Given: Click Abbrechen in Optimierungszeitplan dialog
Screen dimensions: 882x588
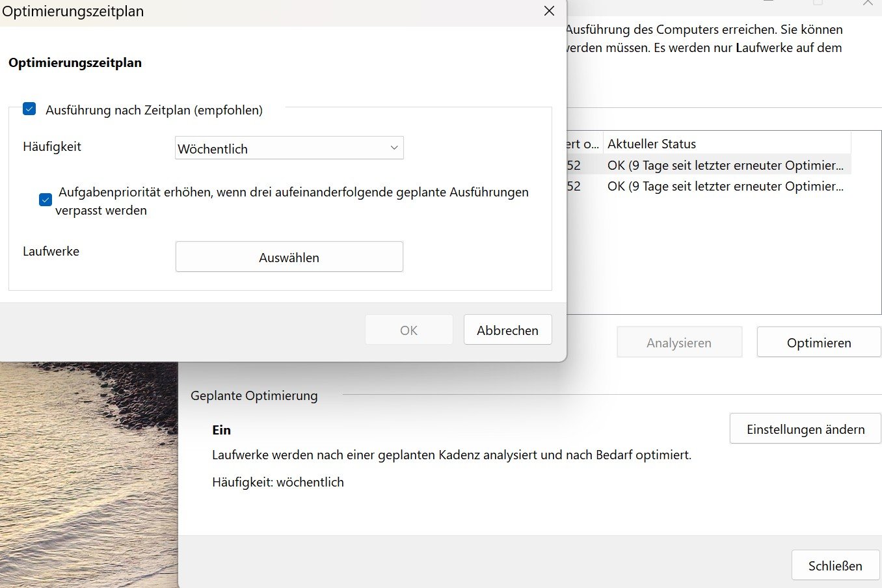Looking at the screenshot, I should [507, 330].
